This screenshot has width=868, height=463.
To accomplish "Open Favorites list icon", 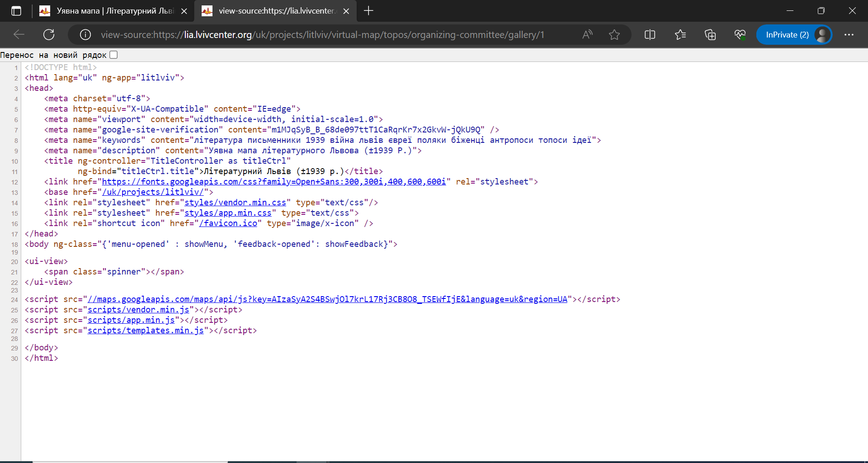I will click(x=680, y=35).
